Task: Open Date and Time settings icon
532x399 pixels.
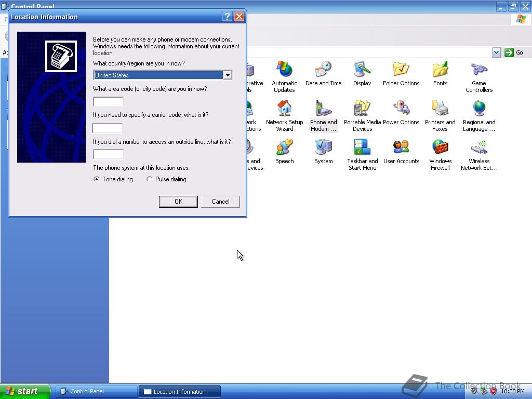Action: [x=323, y=69]
